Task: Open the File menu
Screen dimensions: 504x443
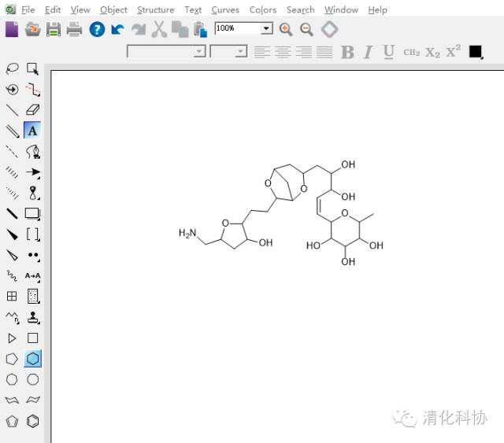Action: [x=28, y=10]
